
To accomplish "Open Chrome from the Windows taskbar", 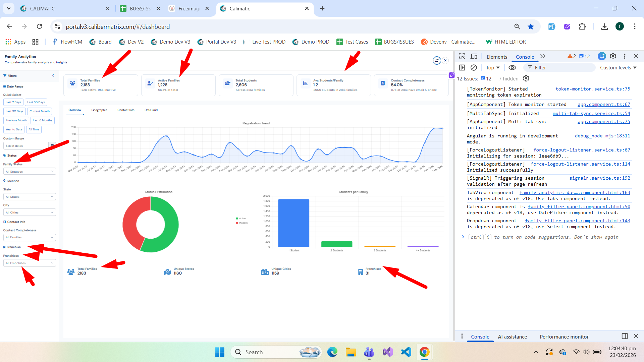I will [x=424, y=352].
